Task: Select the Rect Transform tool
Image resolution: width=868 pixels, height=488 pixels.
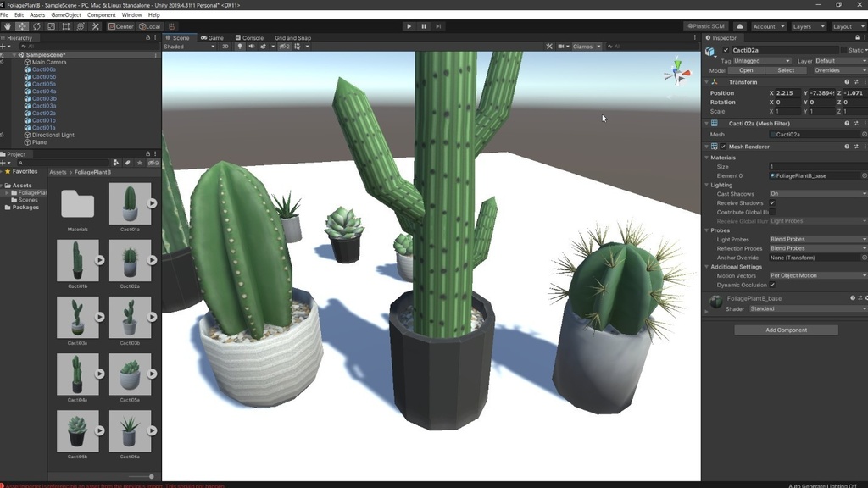Action: (x=66, y=26)
